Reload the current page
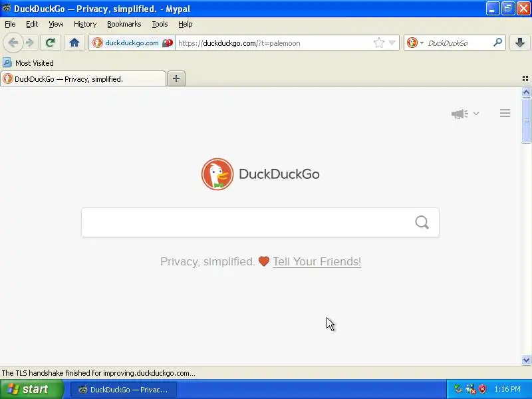The image size is (532, 399). coord(51,43)
